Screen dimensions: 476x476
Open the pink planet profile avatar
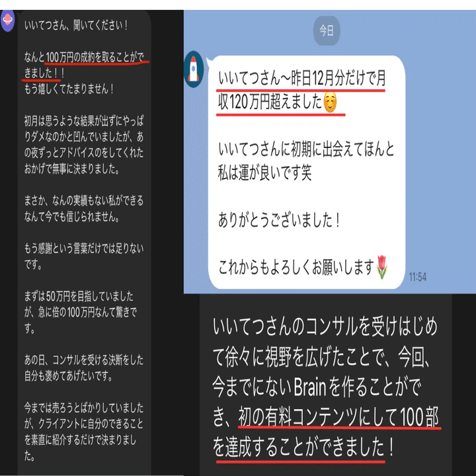(7, 20)
